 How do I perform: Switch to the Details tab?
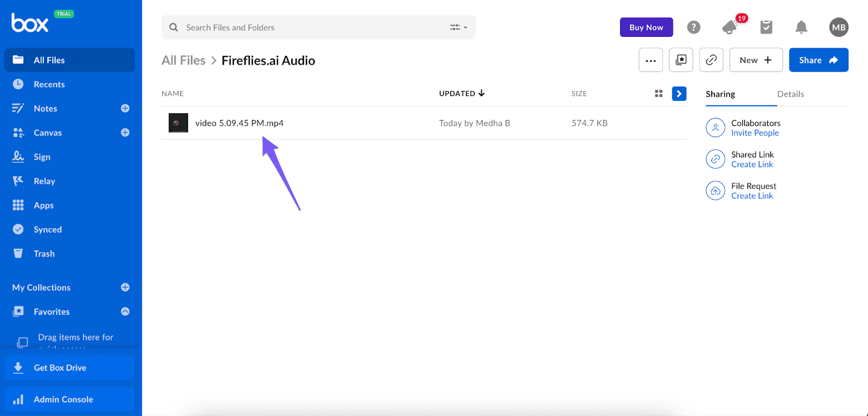790,94
